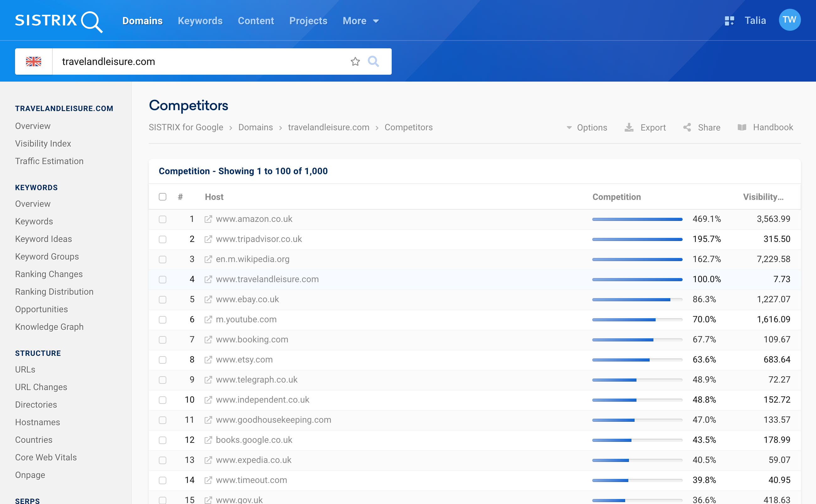Image resolution: width=816 pixels, height=504 pixels.
Task: Click Traffic Estimation in sidebar
Action: click(49, 160)
